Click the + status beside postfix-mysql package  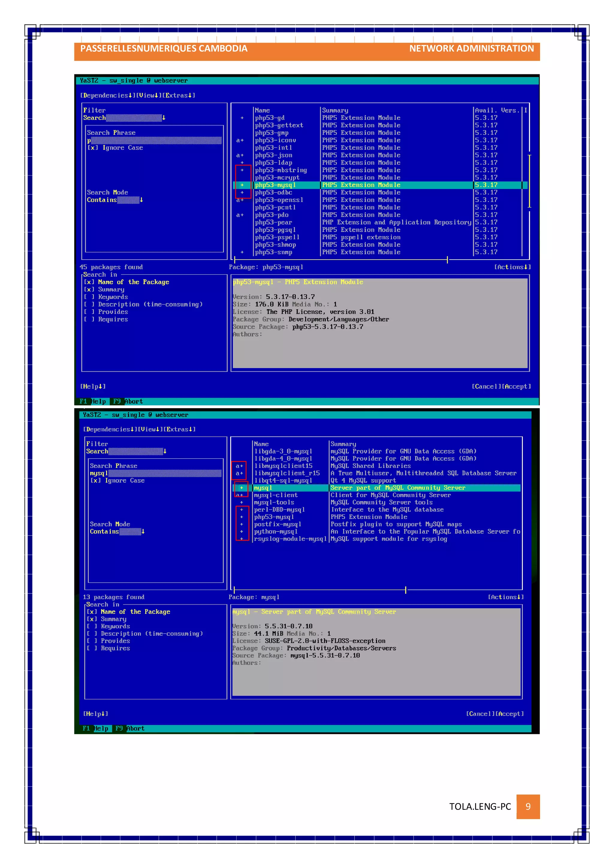pos(242,524)
